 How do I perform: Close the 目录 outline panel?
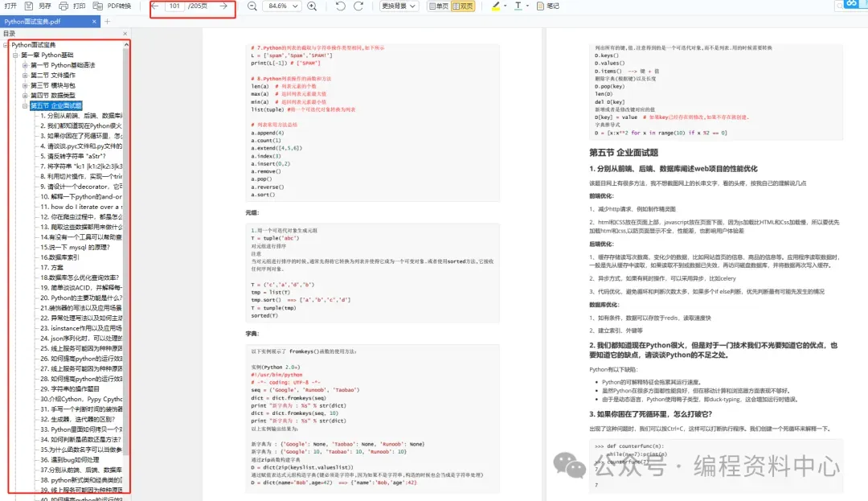tap(125, 34)
